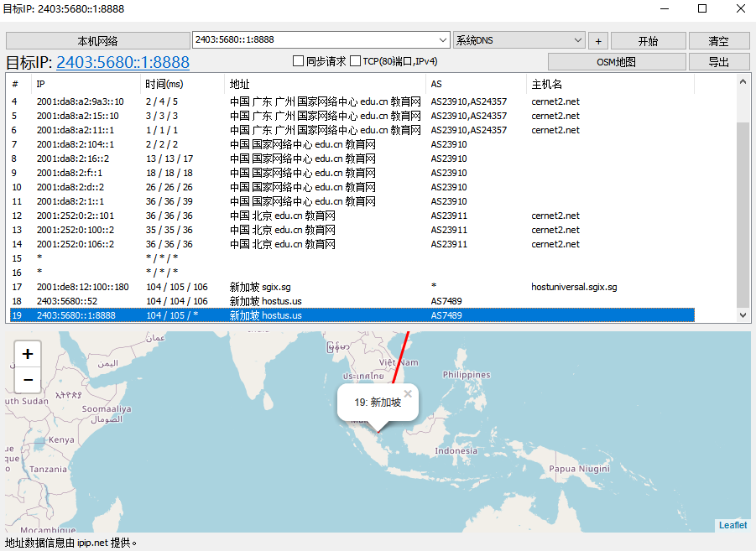Open the 系统DNS dropdown
The image size is (756, 551).
coord(519,40)
